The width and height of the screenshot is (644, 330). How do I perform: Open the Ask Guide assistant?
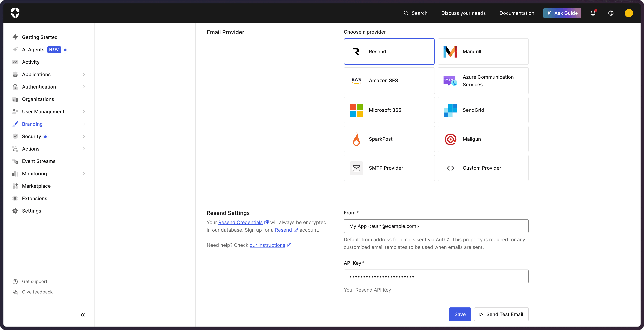(x=562, y=13)
